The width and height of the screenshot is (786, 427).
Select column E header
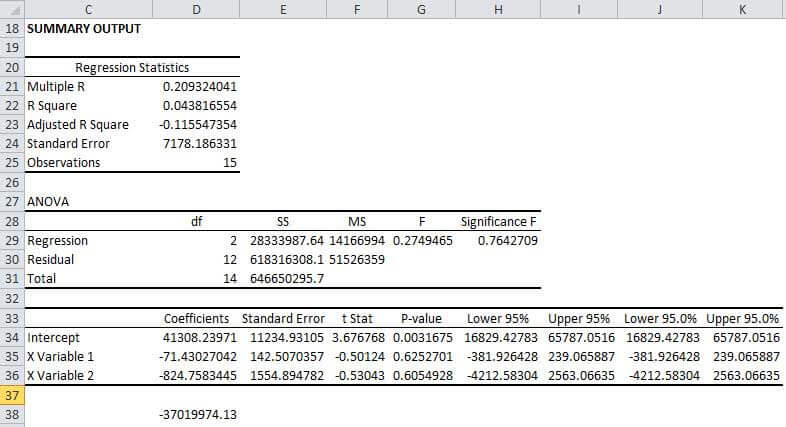coord(283,10)
